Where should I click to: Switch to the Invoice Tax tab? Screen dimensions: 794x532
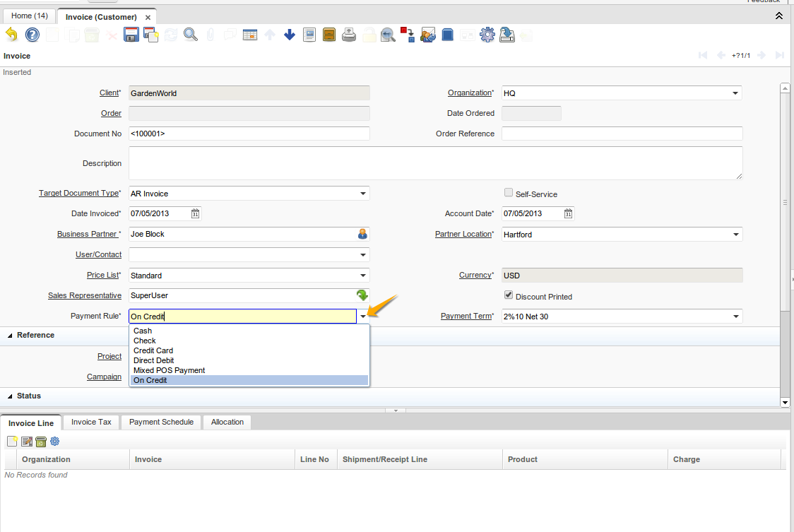point(91,422)
